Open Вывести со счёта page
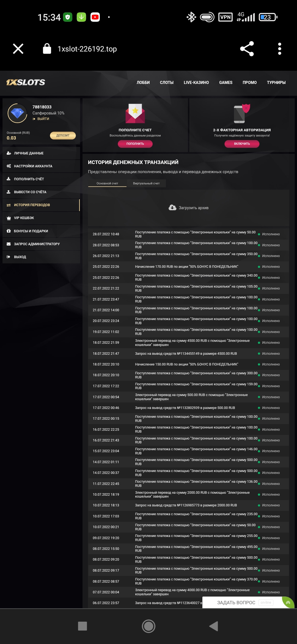Viewport: 297px width, 644px height. (30, 192)
